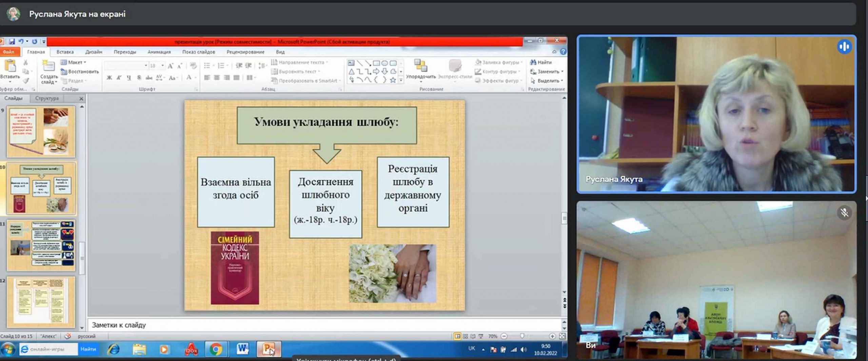Click the Найти search button on taskbar
Viewport: 868px width, 361px height.
pos(88,349)
